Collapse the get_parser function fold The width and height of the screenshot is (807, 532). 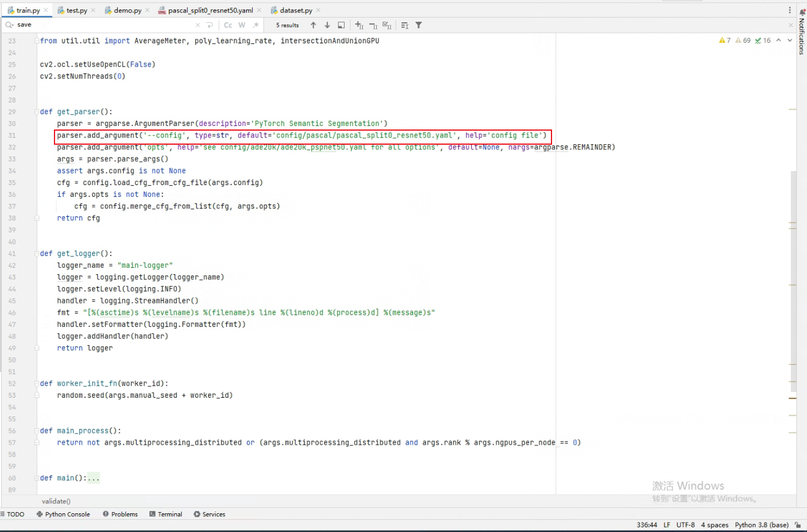(37, 112)
